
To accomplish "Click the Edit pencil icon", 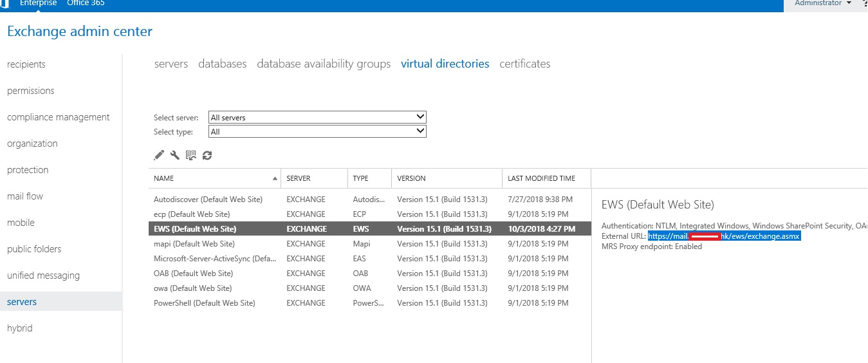I will pos(159,155).
